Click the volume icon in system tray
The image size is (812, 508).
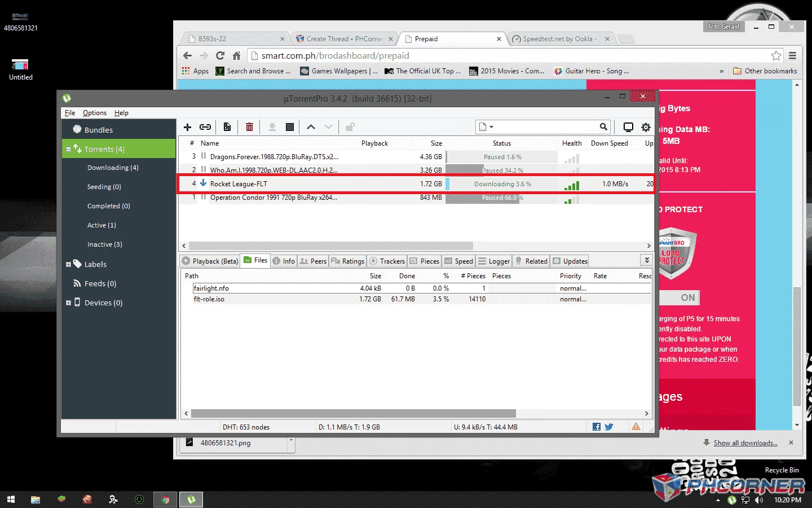(758, 500)
